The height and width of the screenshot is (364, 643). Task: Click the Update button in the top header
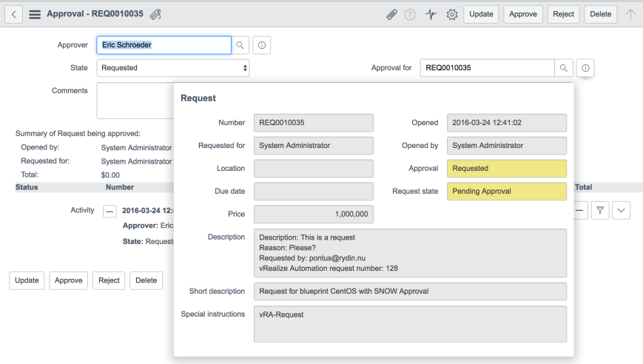(481, 14)
